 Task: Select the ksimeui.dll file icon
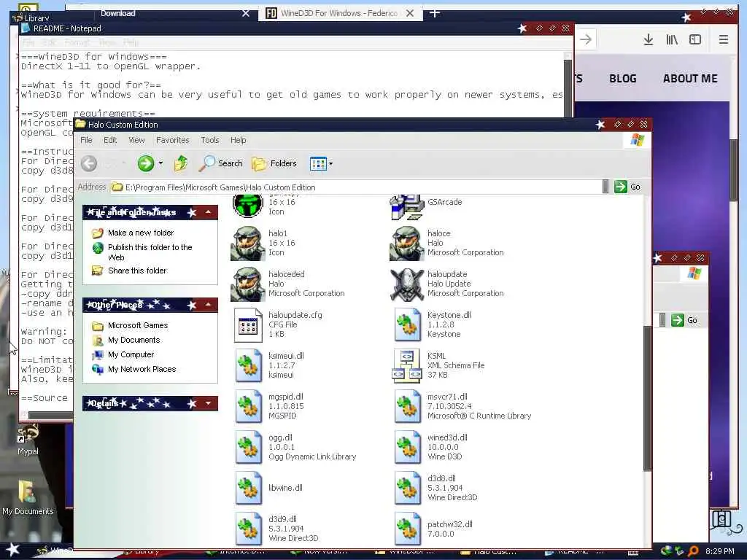coord(248,366)
